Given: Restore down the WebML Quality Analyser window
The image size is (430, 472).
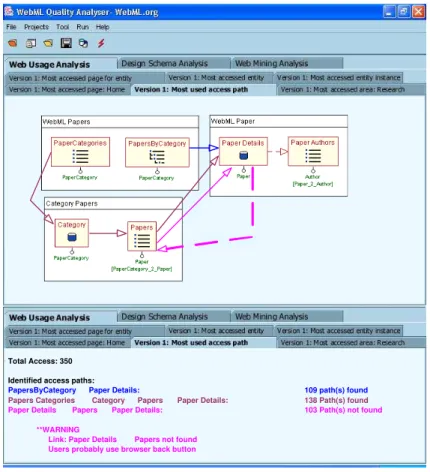Looking at the screenshot, I should pyautogui.click(x=403, y=12).
